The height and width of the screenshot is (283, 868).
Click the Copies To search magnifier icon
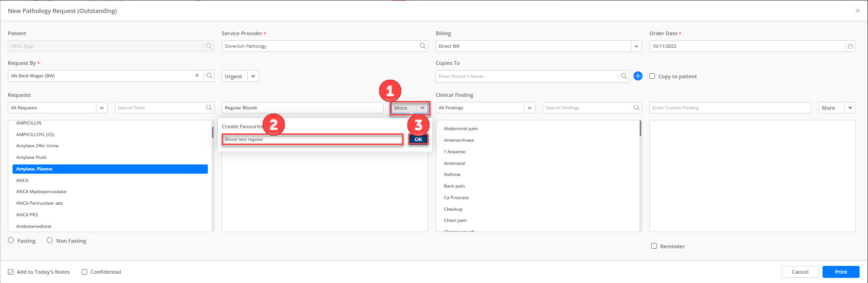[624, 76]
